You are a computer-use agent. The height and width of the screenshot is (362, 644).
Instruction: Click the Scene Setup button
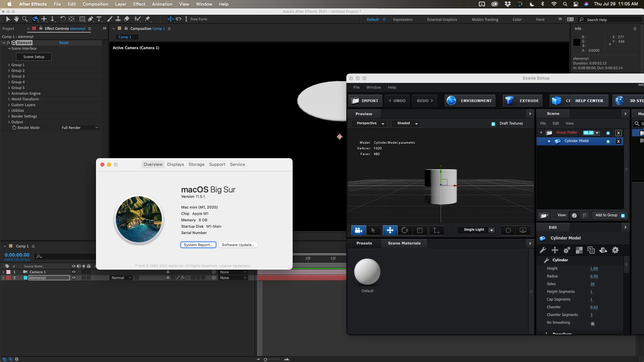[34, 57]
